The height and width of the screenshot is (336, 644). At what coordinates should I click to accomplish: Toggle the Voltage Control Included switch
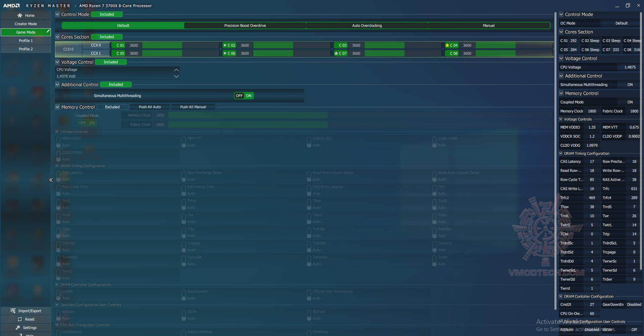pyautogui.click(x=111, y=62)
